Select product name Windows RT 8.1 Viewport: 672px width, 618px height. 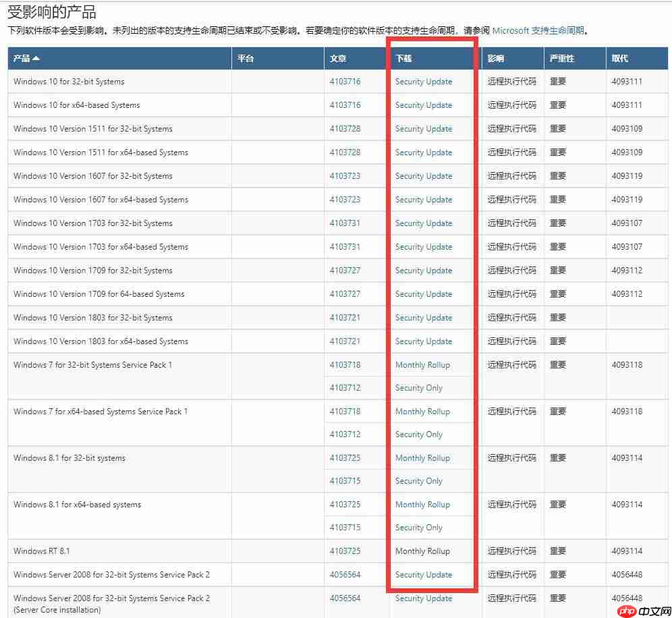42,551
